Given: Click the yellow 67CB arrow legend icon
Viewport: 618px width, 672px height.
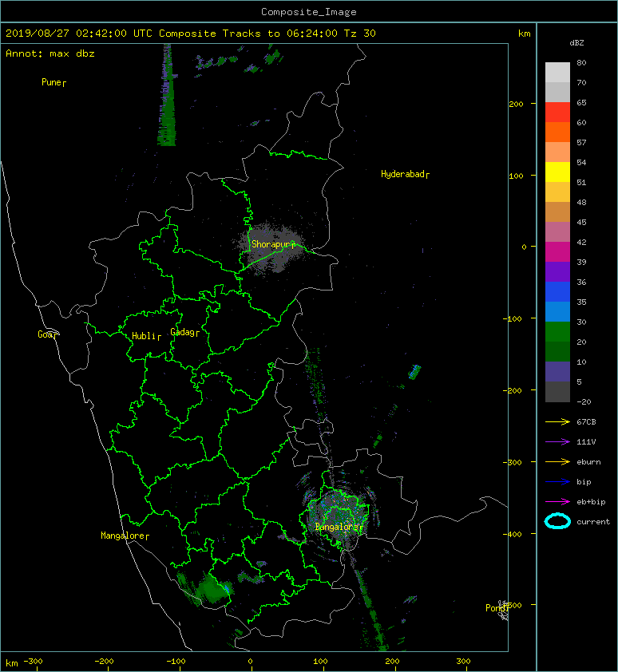Looking at the screenshot, I should (x=557, y=422).
